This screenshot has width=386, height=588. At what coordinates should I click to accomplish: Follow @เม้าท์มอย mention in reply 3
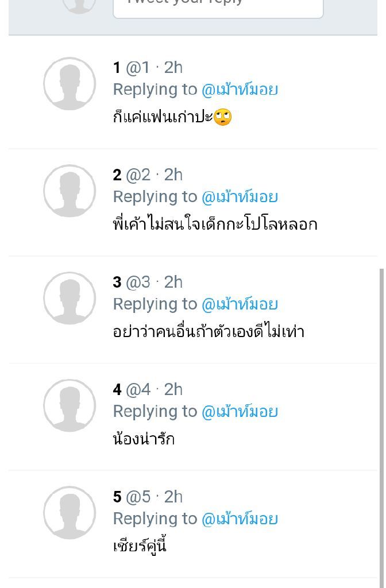pos(240,304)
